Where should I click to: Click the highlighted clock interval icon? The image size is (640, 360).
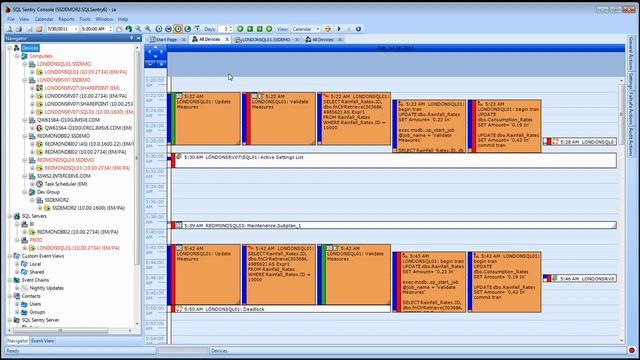click(x=178, y=29)
